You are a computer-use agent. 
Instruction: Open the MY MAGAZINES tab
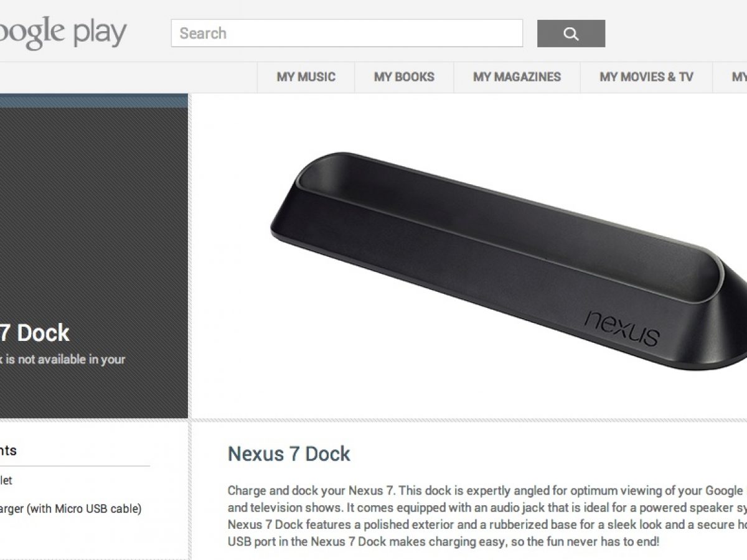(517, 77)
